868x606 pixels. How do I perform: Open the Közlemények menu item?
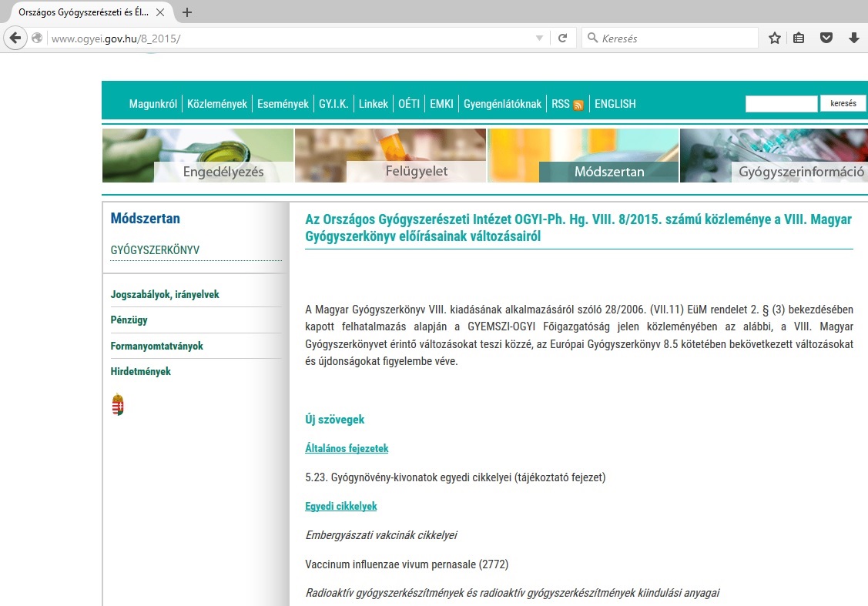[x=217, y=104]
